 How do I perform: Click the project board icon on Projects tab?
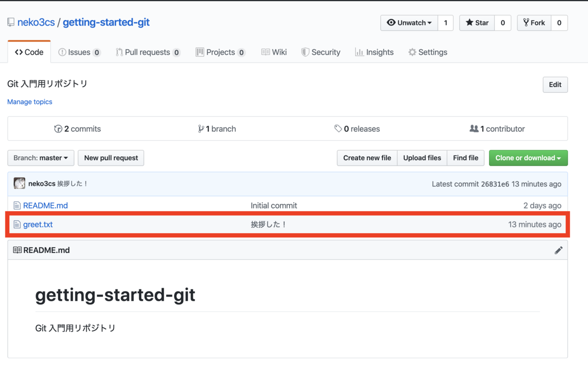tap(199, 52)
